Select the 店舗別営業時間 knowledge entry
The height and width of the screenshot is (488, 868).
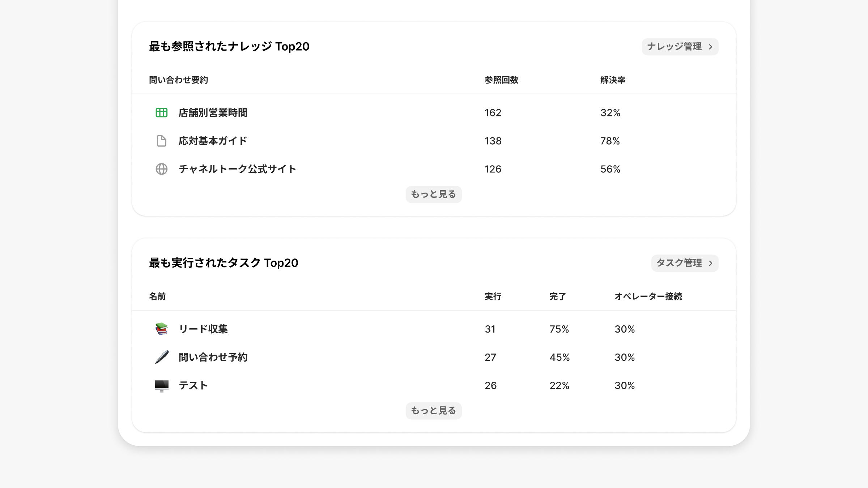(213, 113)
